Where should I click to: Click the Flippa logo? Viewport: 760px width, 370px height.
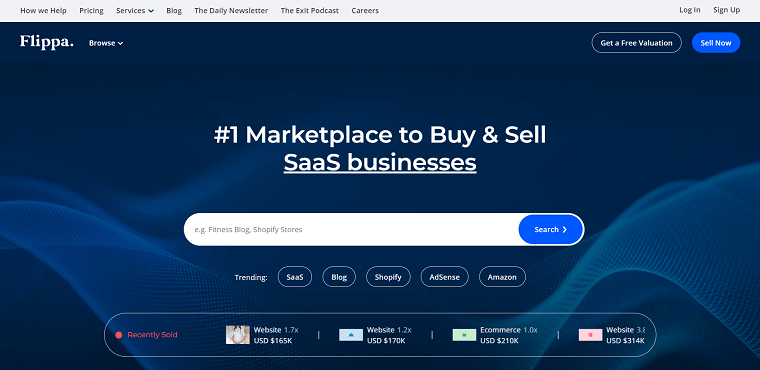click(47, 42)
